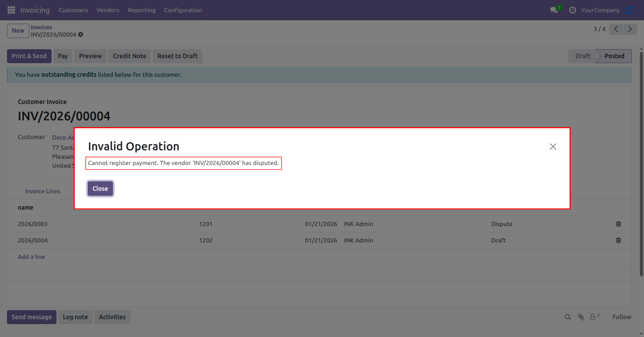644x337 pixels.
Task: Close the Invalid Operation dialog with X
Action: (x=553, y=147)
